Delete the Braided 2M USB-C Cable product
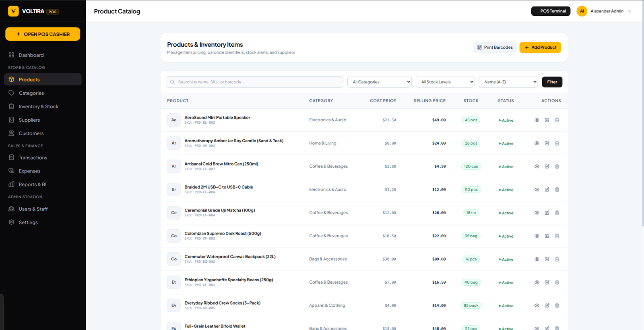 point(557,189)
